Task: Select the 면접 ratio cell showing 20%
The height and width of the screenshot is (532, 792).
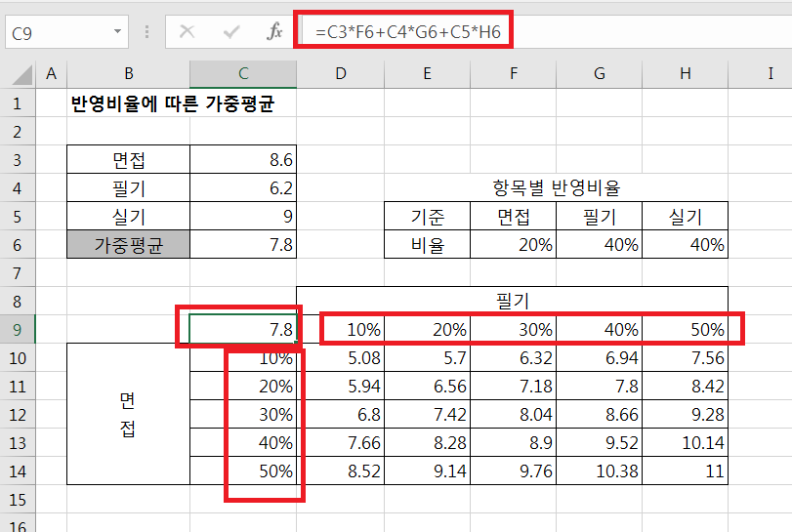Action: 513,245
